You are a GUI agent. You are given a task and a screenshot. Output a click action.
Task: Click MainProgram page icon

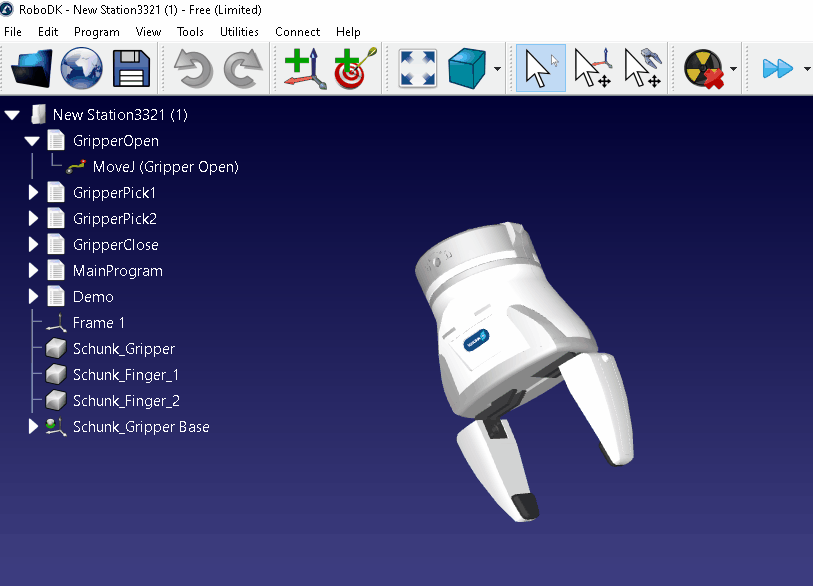pyautogui.click(x=56, y=270)
